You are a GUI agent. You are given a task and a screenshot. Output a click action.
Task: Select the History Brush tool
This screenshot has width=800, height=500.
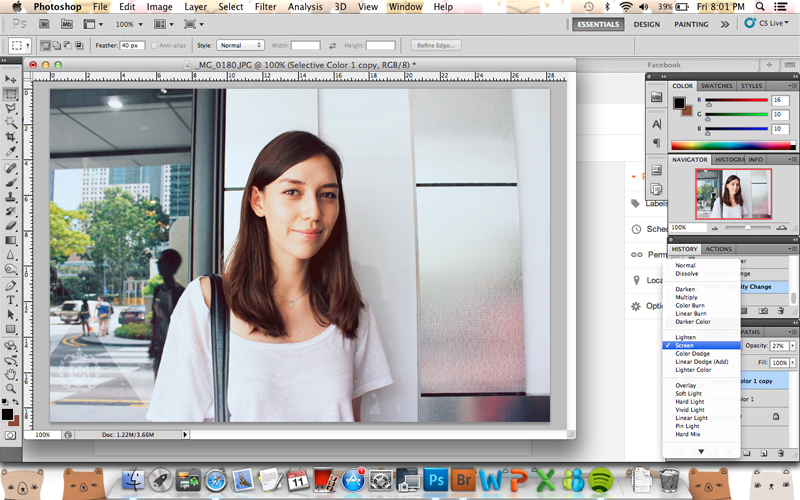[x=11, y=211]
